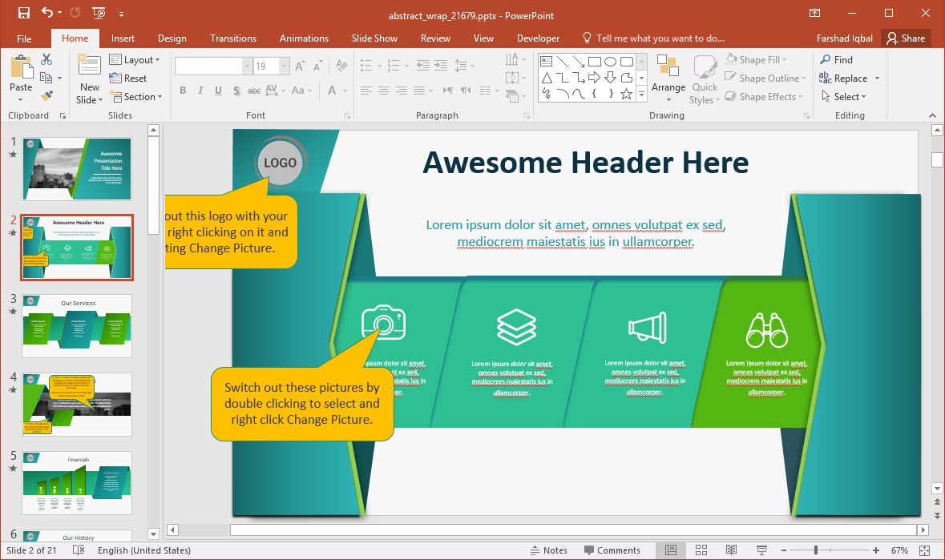Select slide 3 thumbnail Our Services
This screenshot has width=945, height=560.
point(78,325)
